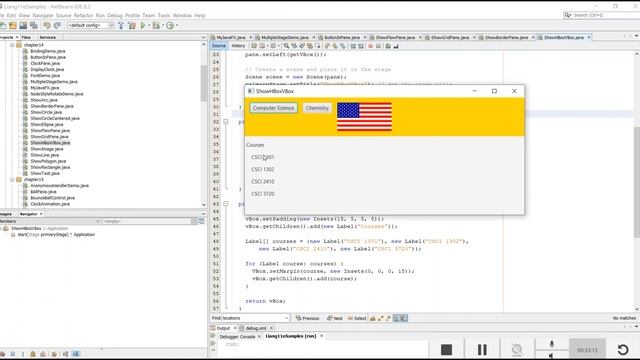Click the editor toolbar find selection icon
This screenshot has height=360, width=640.
[x=286, y=46]
